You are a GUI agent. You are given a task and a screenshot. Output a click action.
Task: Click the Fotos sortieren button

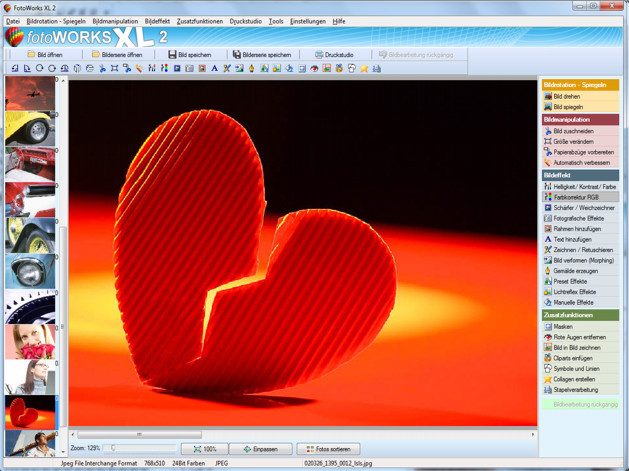coord(328,449)
